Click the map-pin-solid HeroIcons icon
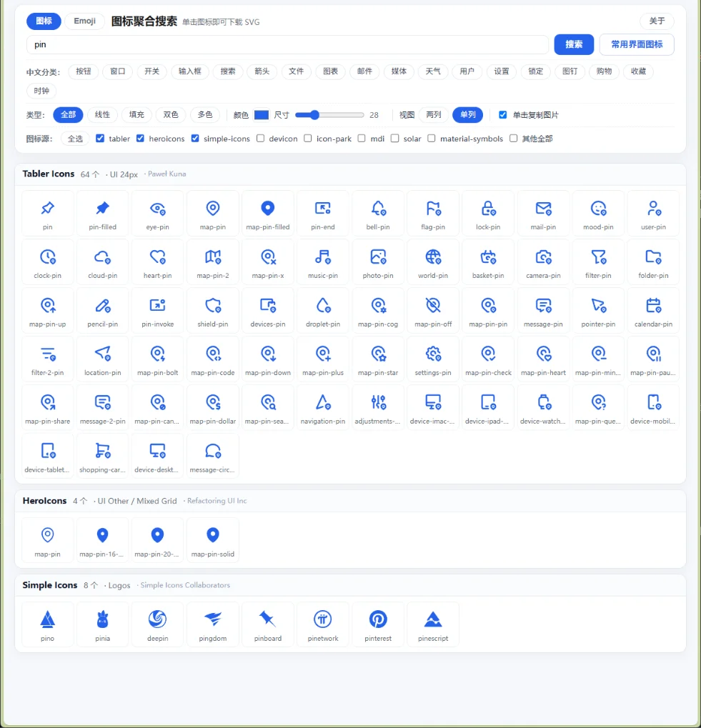701x728 pixels. coord(213,540)
